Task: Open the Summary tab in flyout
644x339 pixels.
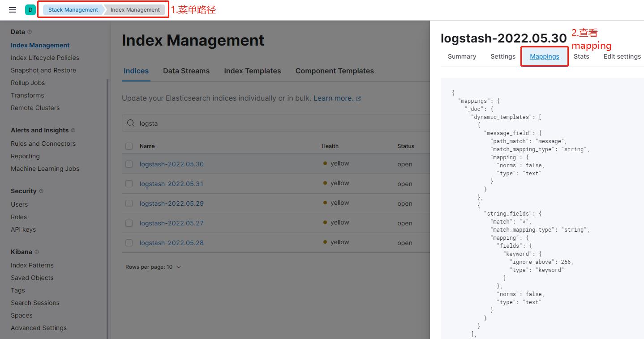Action: pyautogui.click(x=462, y=57)
